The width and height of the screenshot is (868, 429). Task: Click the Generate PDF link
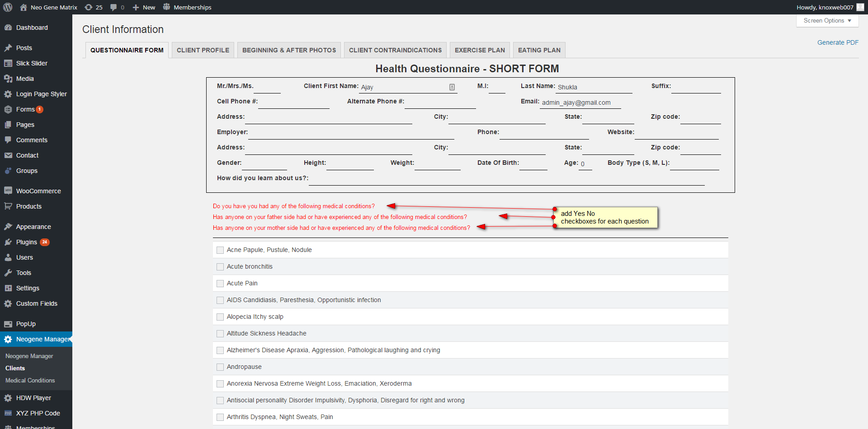click(837, 42)
